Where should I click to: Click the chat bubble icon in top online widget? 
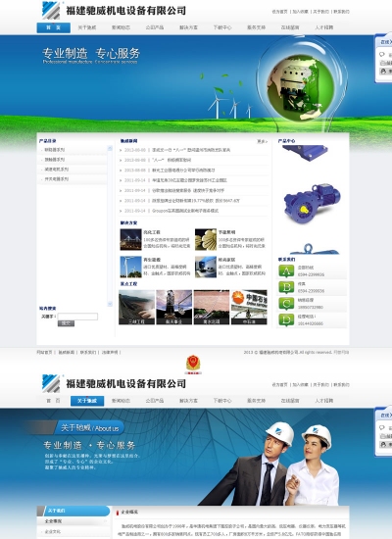tap(382, 54)
